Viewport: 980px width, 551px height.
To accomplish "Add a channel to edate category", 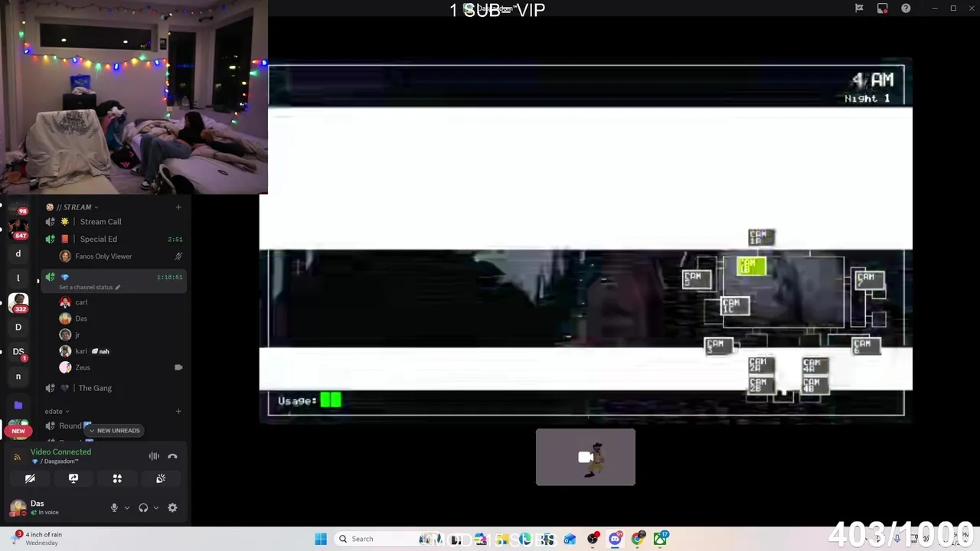I will click(x=178, y=411).
